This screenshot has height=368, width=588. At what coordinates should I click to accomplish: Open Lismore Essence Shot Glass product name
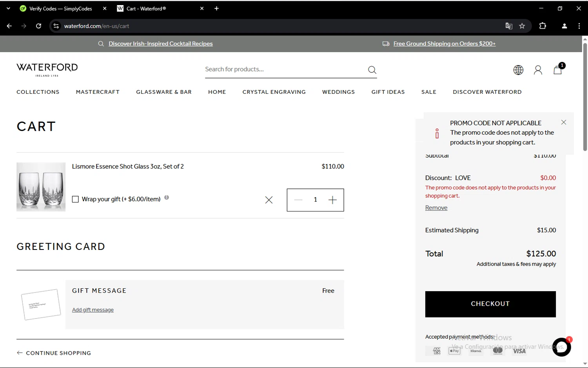[x=128, y=166]
